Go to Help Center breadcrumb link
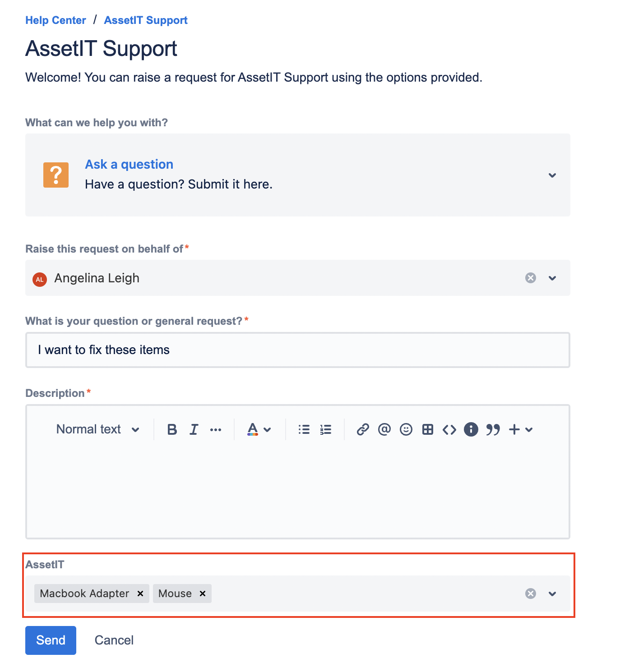 click(x=56, y=20)
